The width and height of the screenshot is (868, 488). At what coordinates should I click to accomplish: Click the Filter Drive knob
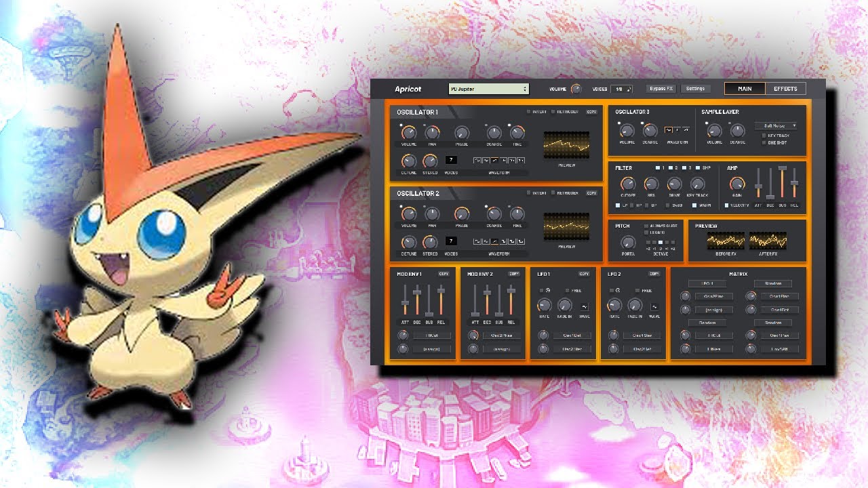675,184
